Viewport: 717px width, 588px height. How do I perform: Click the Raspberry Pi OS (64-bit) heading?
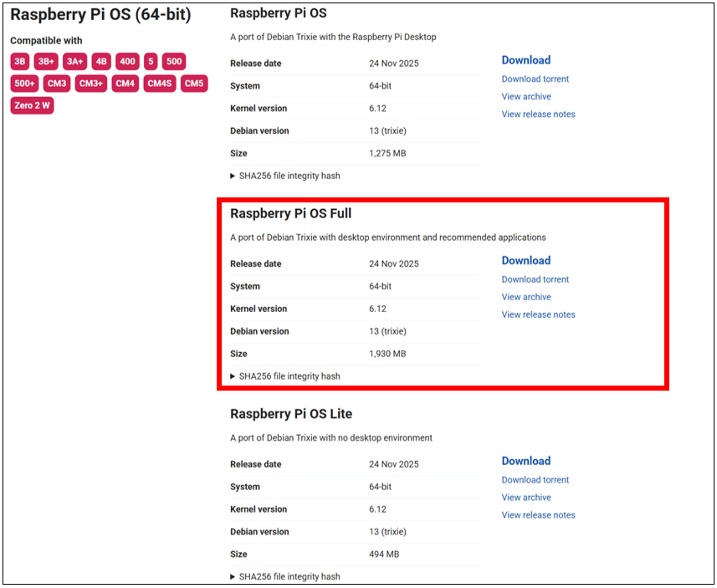(100, 14)
